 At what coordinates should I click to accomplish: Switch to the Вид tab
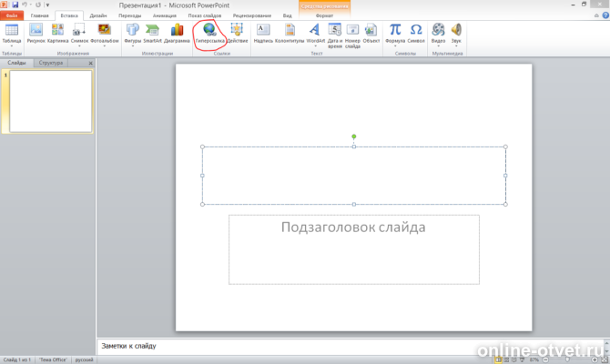287,15
